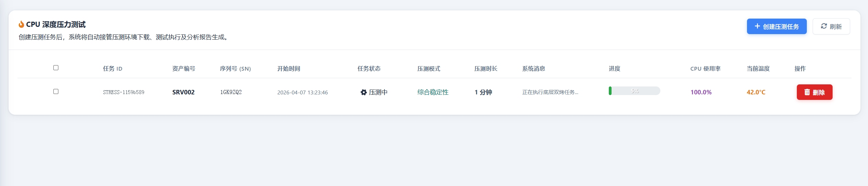Check the checkbox for task STRESS-1159b589
This screenshot has width=868, height=186.
[56, 92]
